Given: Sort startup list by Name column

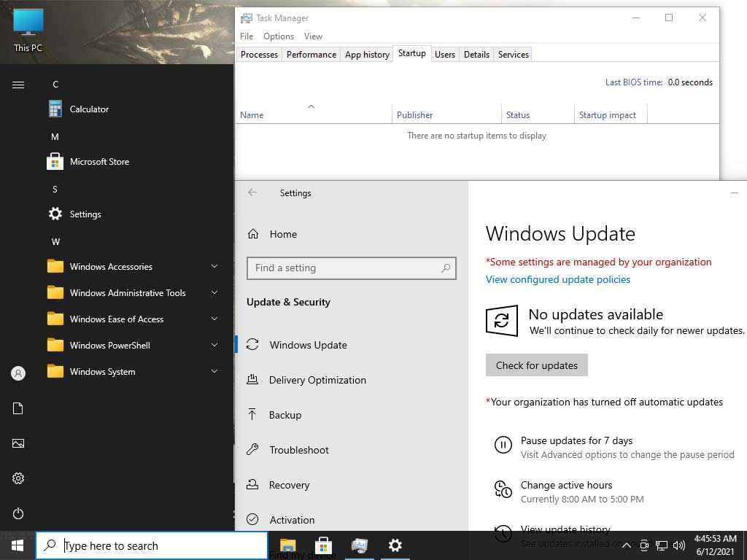Looking at the screenshot, I should click(x=314, y=114).
